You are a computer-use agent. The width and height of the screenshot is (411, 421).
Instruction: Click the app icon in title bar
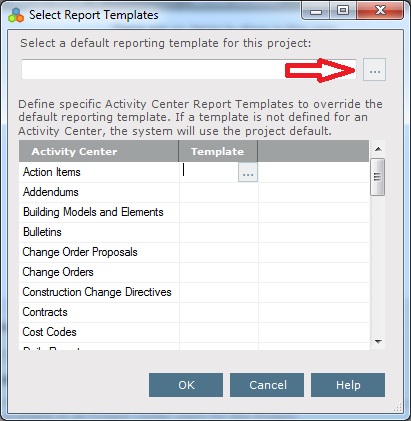(16, 15)
